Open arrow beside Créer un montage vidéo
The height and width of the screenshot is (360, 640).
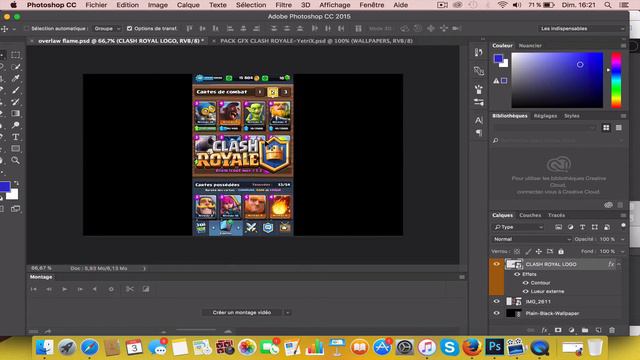(288, 313)
